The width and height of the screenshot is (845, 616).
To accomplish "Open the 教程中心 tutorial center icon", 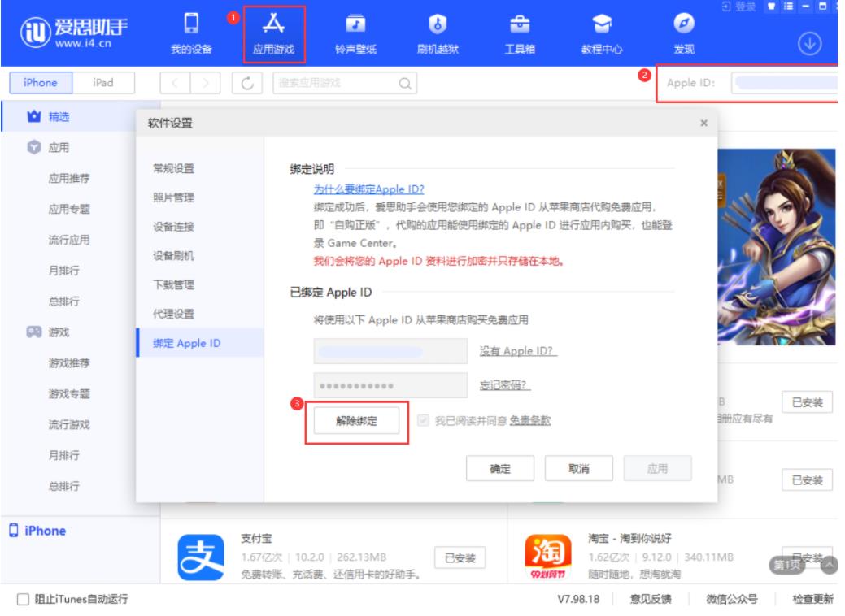I will [x=601, y=24].
